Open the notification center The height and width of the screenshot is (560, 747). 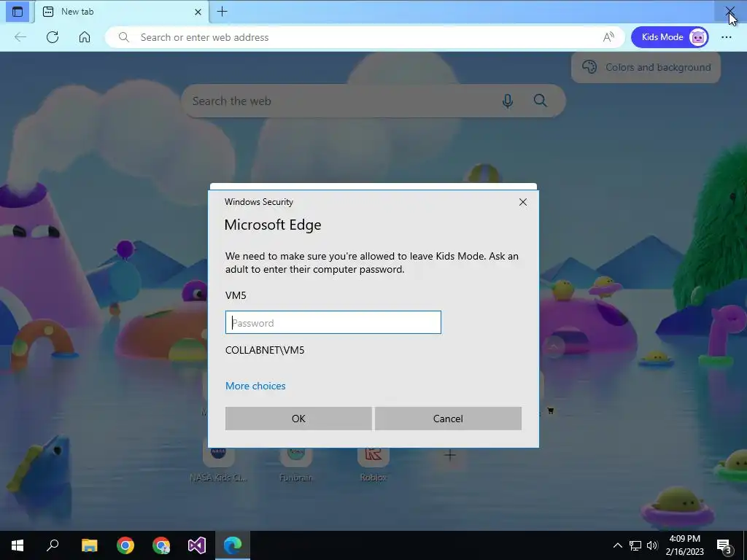pos(724,545)
